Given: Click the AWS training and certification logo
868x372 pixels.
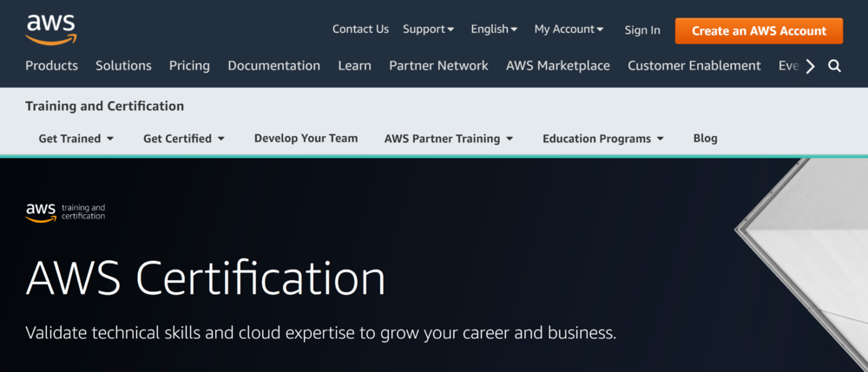Looking at the screenshot, I should click(x=65, y=212).
